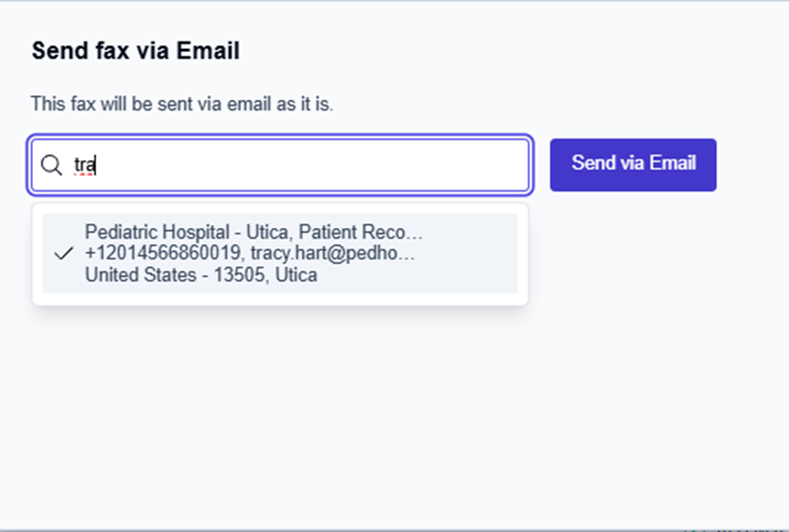This screenshot has height=532, width=789.
Task: Focus the recipient search field
Action: tap(283, 165)
